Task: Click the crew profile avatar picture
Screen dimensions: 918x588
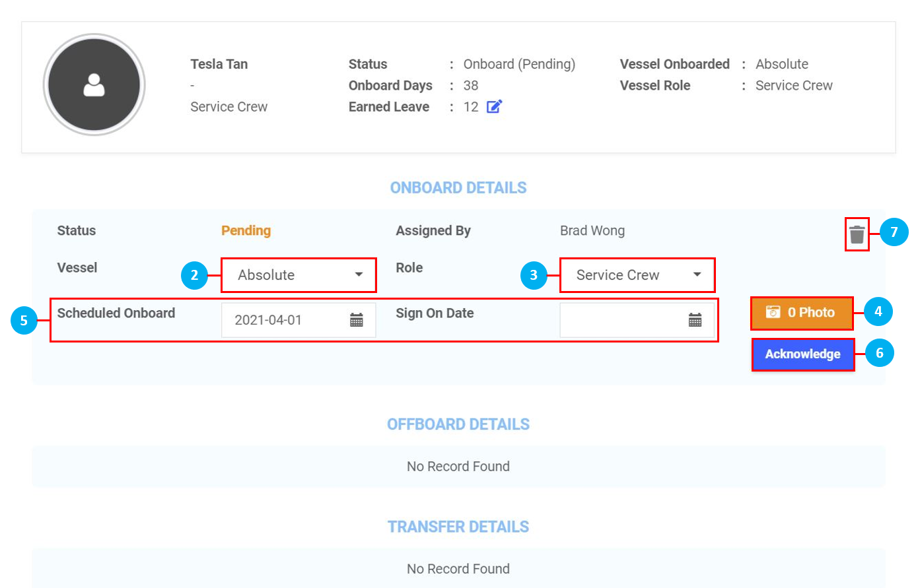Action: [x=94, y=85]
